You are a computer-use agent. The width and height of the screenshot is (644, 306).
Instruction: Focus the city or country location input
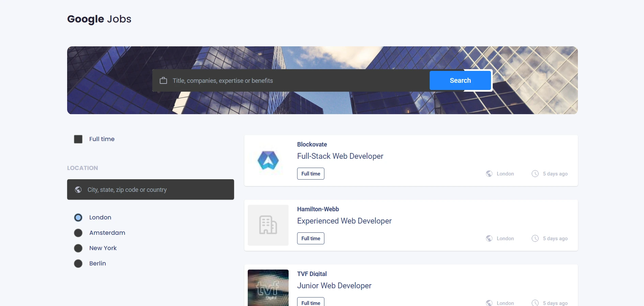coord(151,189)
